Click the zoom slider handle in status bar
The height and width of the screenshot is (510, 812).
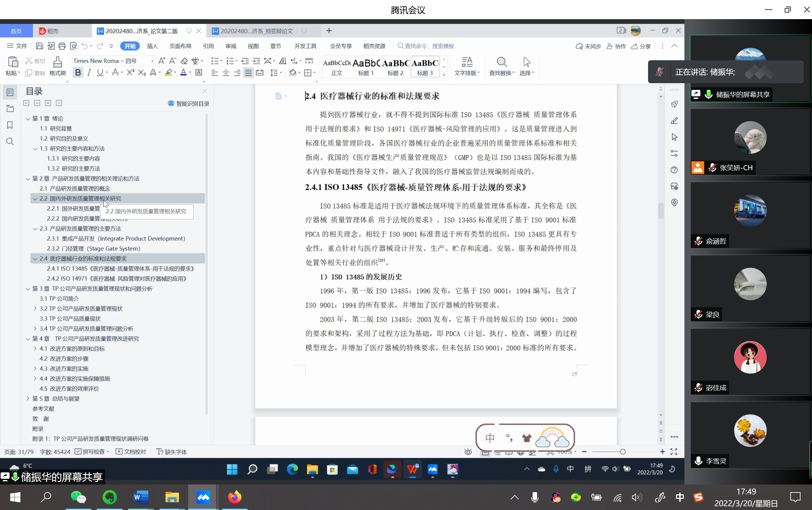(623, 452)
